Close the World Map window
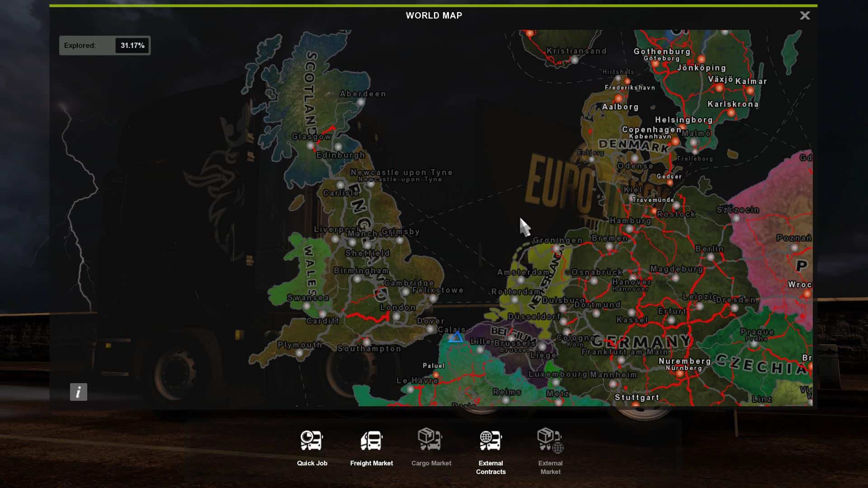Image resolution: width=868 pixels, height=488 pixels. coord(805,16)
